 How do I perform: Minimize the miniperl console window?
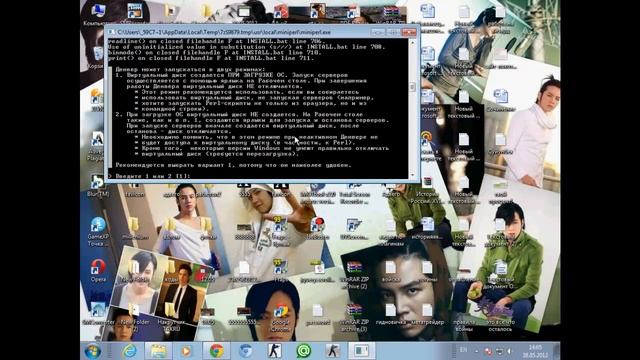point(378,32)
